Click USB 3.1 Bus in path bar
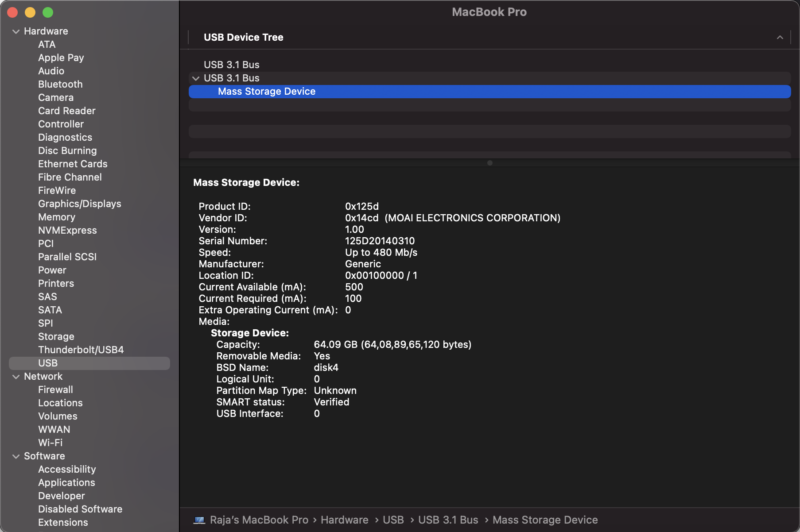 (448, 520)
